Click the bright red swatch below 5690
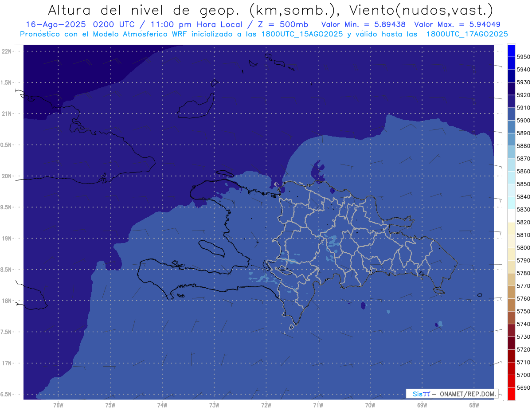The image size is (532, 411). [x=511, y=394]
